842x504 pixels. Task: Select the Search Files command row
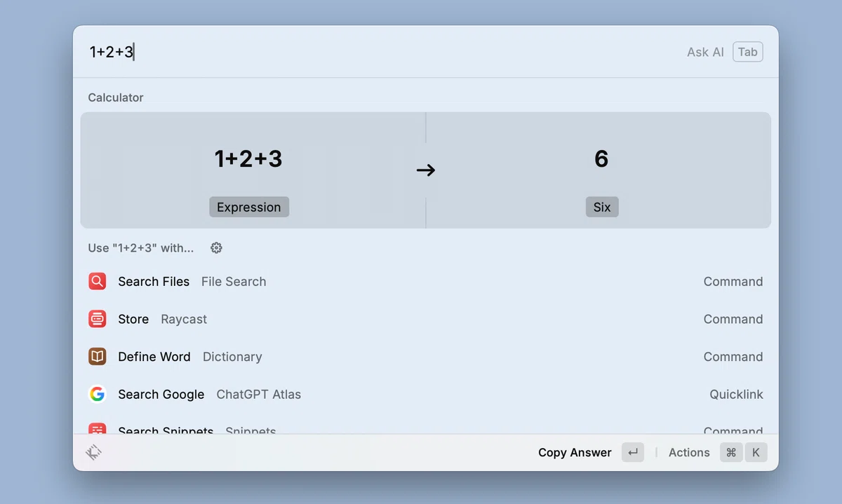click(426, 281)
